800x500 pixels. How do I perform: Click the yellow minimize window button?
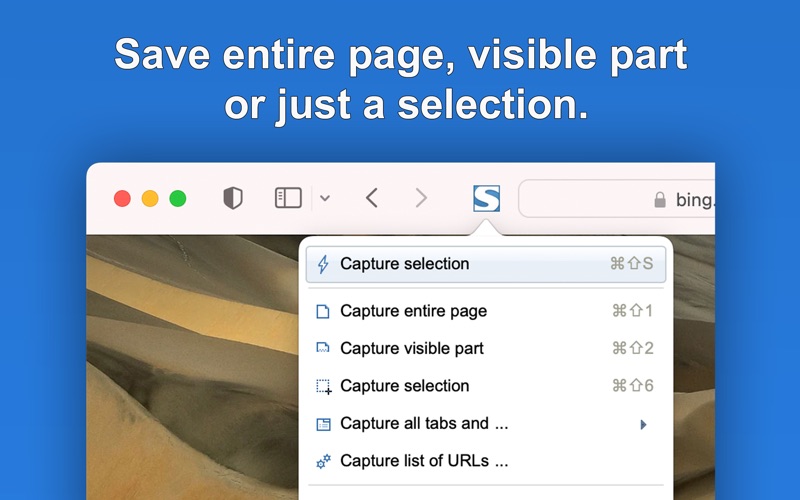click(150, 198)
